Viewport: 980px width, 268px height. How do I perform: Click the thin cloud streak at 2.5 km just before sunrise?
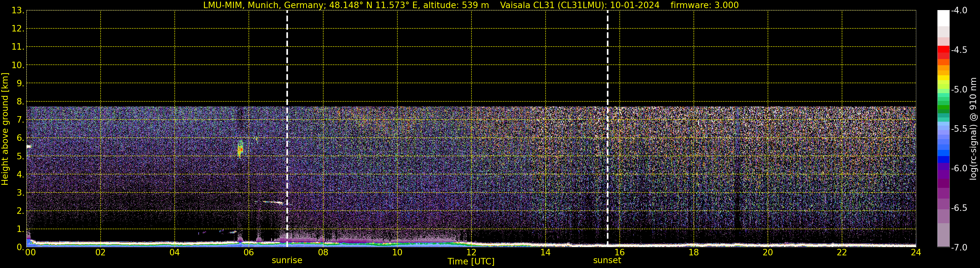click(274, 202)
